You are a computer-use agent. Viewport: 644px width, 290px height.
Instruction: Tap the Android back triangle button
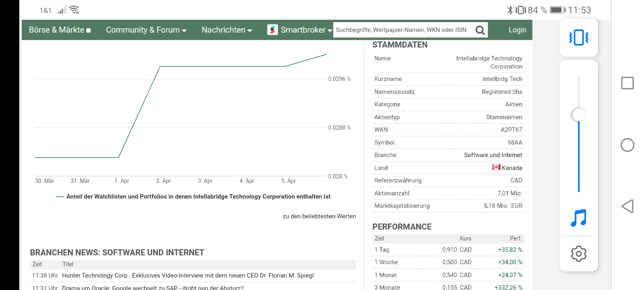[627, 206]
